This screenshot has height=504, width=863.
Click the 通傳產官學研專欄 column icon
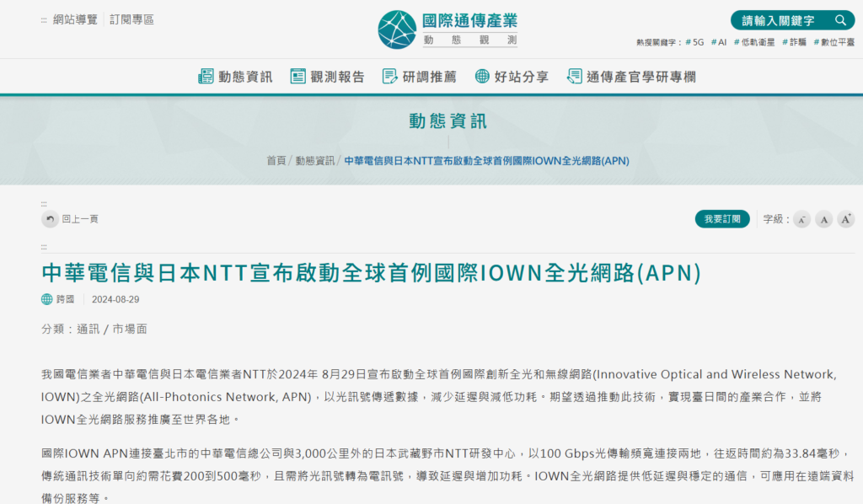coord(575,76)
